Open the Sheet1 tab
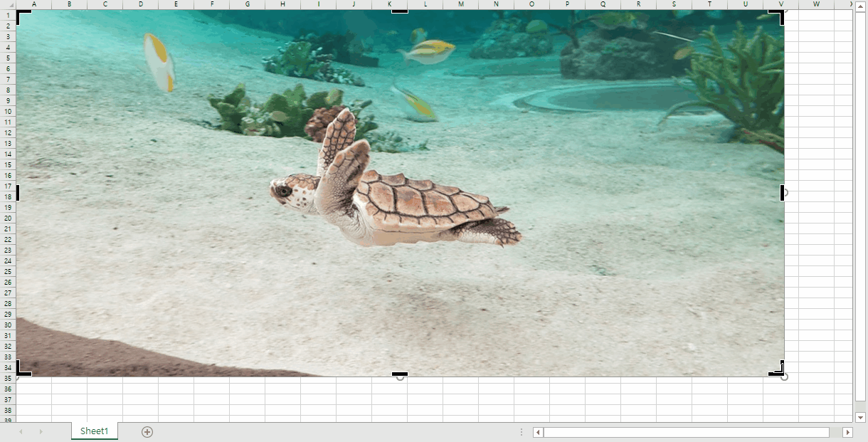 (95, 431)
